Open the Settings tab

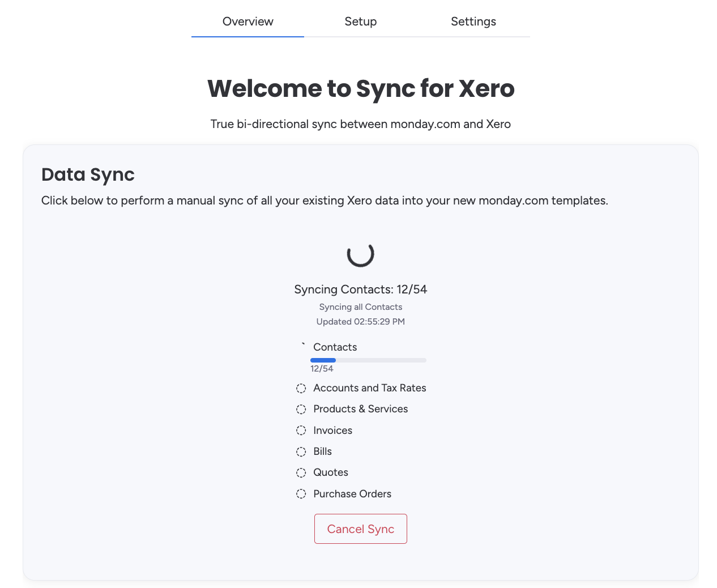tap(473, 22)
